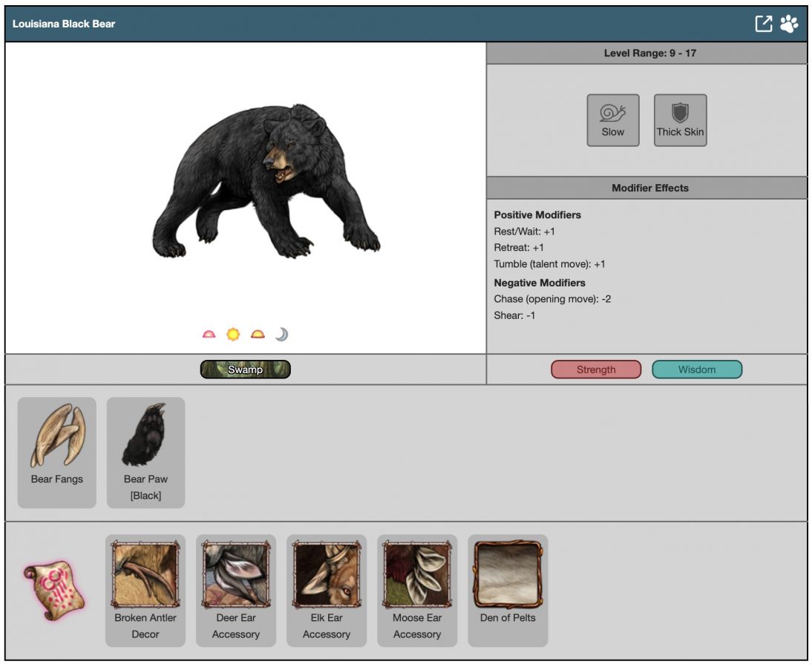This screenshot has width=812, height=667.
Task: Click the Louisiana Black Bear illustration
Action: click(266, 182)
